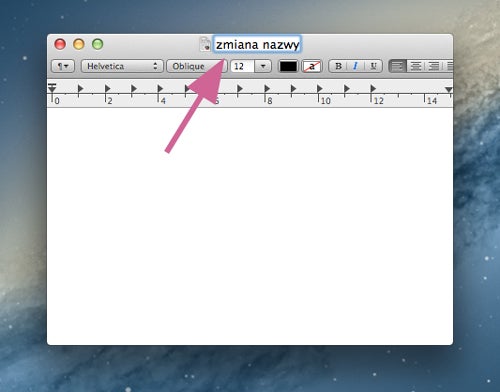Select the tab stop between ruler 10 and 12
Screen dimensions: 500x392
tap(347, 88)
